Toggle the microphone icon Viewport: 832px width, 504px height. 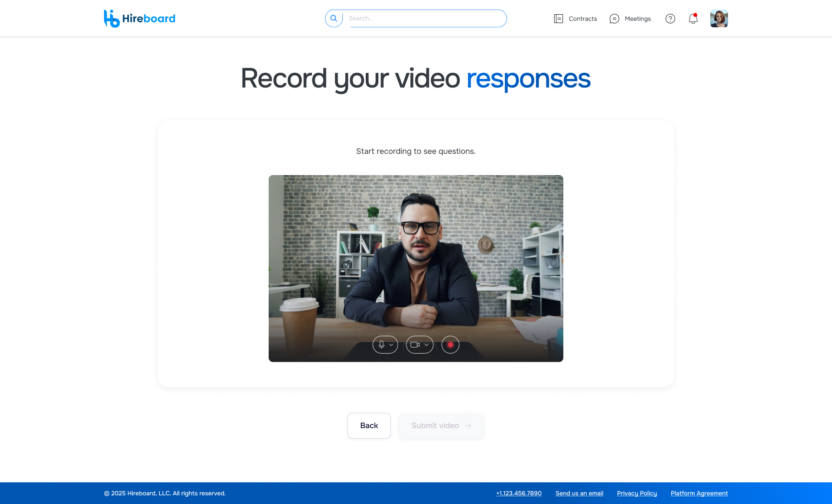[x=381, y=345]
